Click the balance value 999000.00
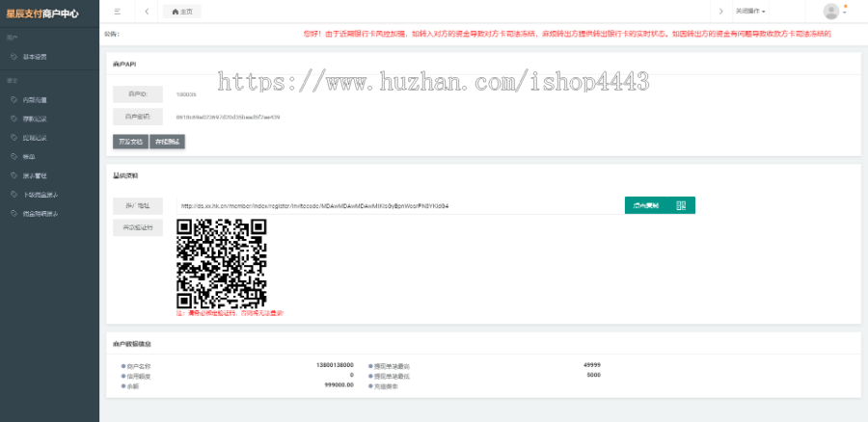 coord(339,385)
